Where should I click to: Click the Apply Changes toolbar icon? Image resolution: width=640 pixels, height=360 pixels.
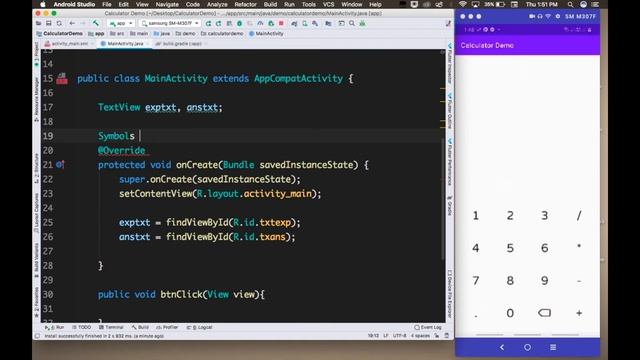coord(218,24)
